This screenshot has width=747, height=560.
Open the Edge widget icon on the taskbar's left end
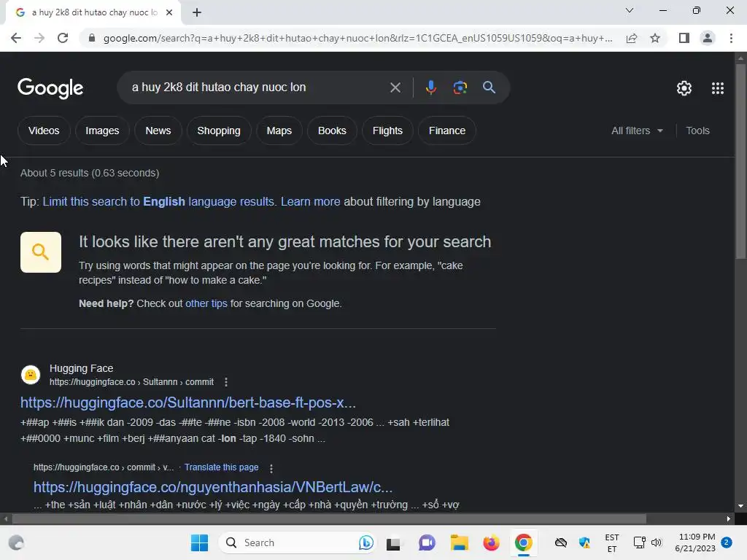pyautogui.click(x=16, y=542)
